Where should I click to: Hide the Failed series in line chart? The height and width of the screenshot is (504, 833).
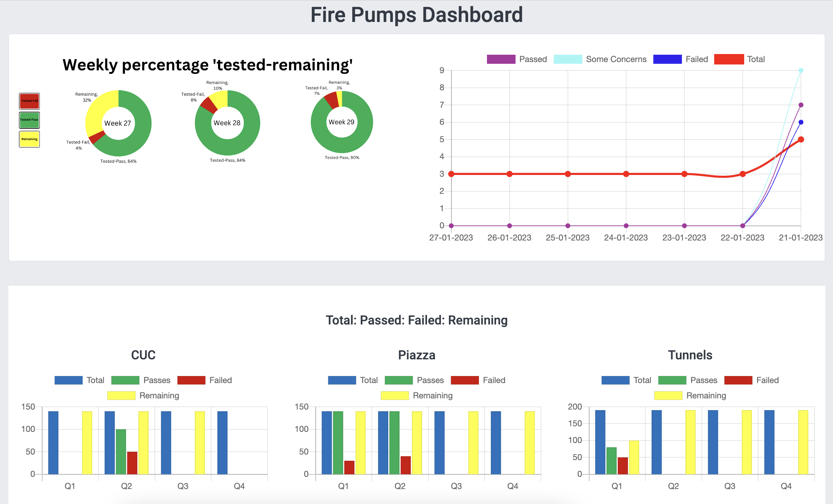pos(667,59)
